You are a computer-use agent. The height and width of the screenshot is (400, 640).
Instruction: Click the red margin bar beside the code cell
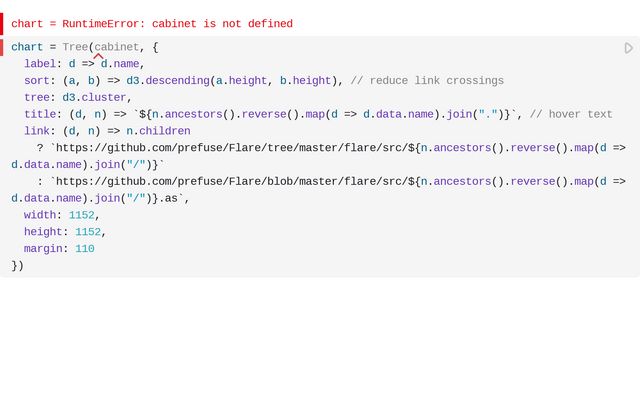point(2,47)
